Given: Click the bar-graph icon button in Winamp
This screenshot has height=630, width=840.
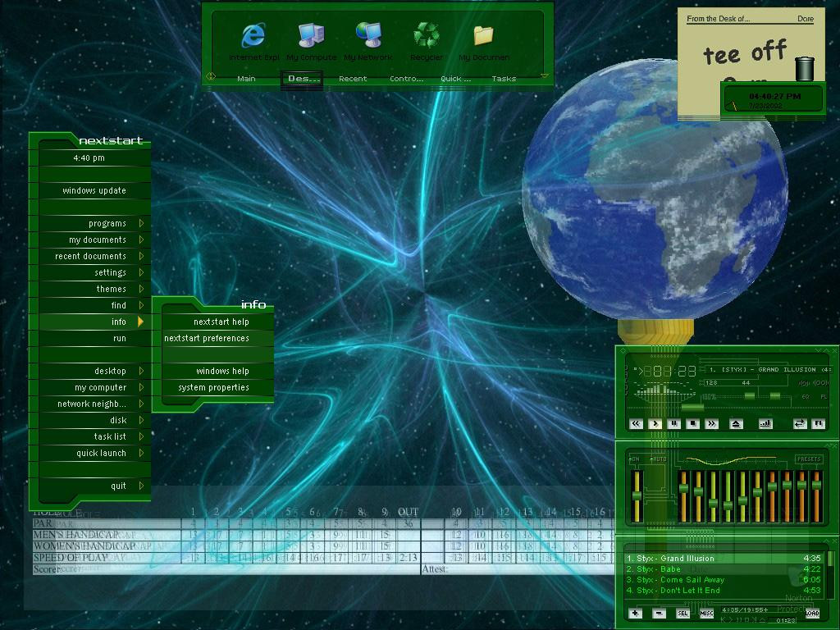Looking at the screenshot, I should pos(766,424).
